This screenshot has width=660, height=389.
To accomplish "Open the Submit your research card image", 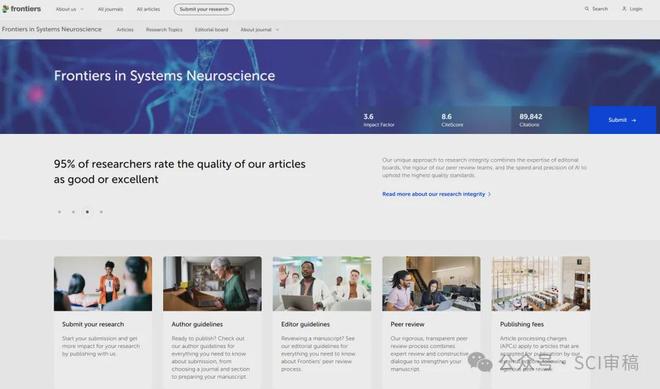I will [x=103, y=284].
